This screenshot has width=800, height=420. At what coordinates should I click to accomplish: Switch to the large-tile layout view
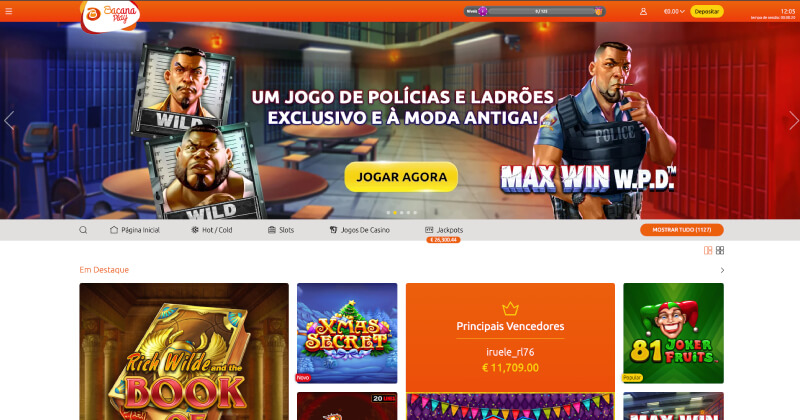[x=708, y=250]
